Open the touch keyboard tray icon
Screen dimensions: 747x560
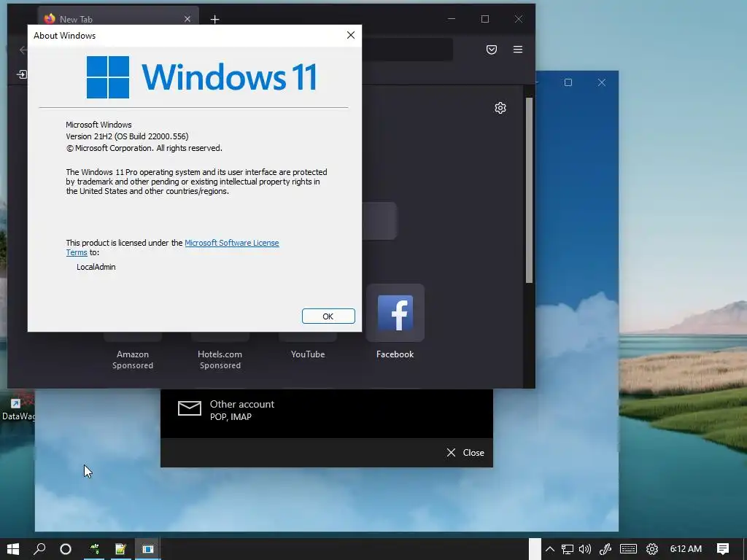(628, 549)
